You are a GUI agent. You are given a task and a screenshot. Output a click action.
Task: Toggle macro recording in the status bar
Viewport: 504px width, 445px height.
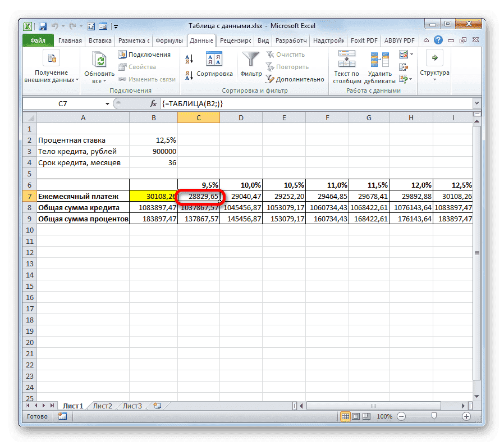click(x=62, y=416)
